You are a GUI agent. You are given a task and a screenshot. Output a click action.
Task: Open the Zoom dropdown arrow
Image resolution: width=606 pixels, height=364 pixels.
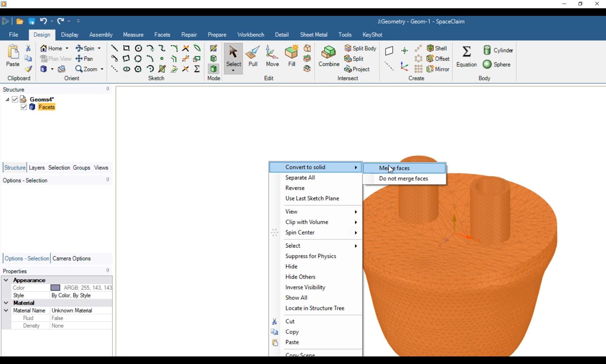(102, 69)
